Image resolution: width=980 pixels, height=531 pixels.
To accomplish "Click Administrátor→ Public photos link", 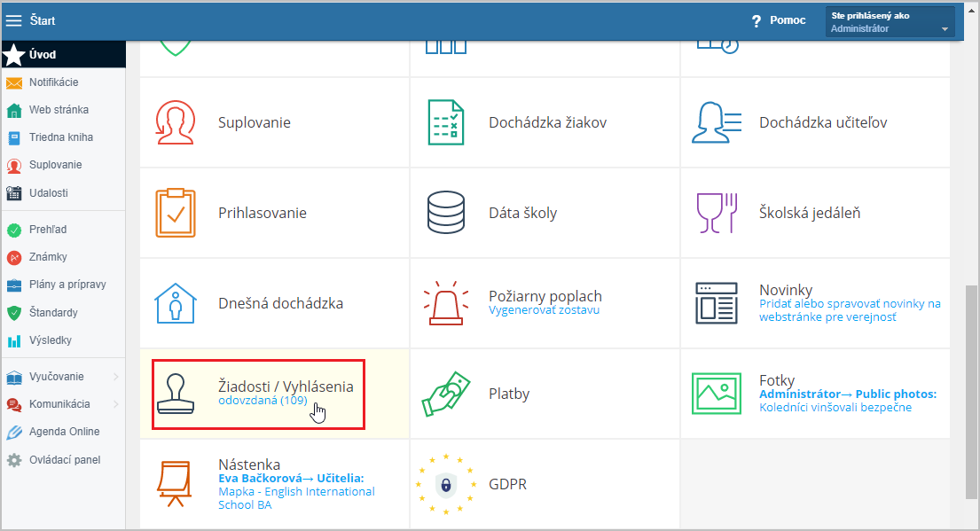I will coord(848,394).
